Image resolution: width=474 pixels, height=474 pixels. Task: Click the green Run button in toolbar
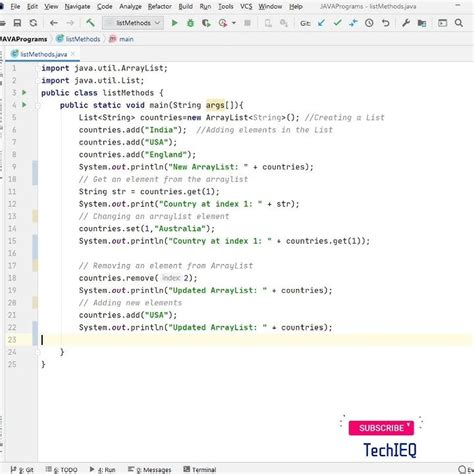click(174, 23)
